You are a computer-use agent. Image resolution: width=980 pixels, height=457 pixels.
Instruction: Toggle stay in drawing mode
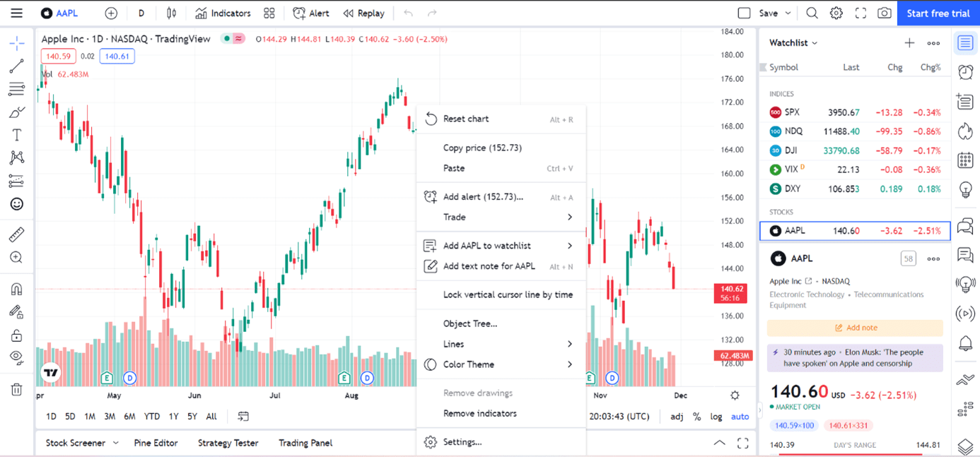tap(17, 311)
